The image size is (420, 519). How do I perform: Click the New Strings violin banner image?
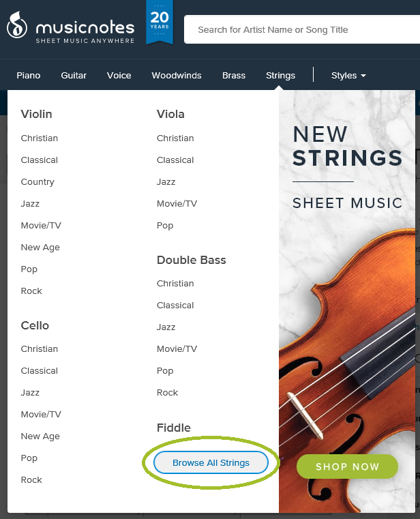click(347, 301)
